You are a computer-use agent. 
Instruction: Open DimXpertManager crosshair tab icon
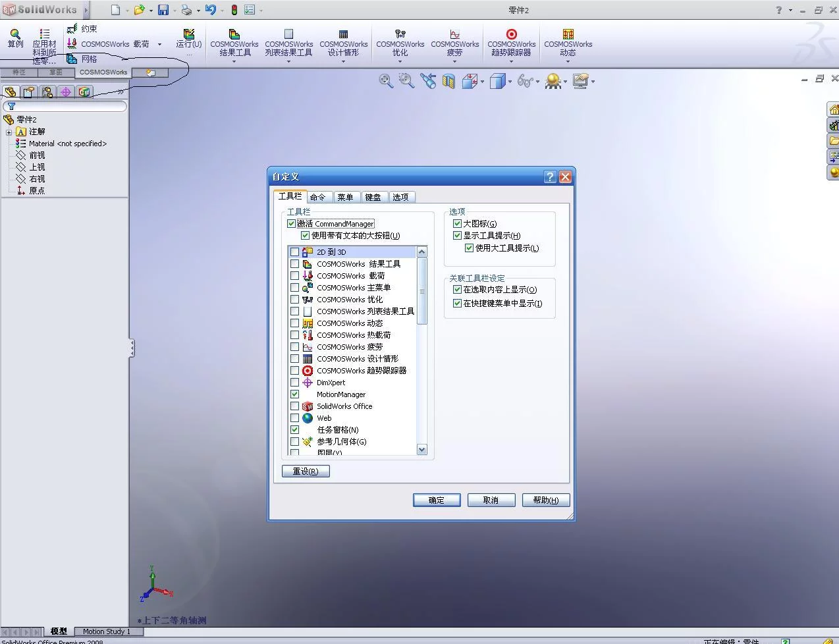[x=66, y=92]
